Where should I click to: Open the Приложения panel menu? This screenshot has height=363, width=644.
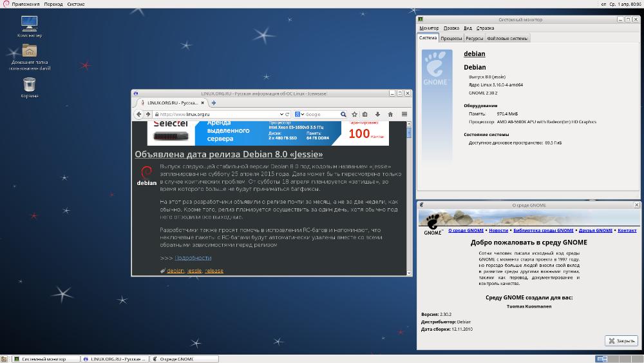pyautogui.click(x=26, y=4)
